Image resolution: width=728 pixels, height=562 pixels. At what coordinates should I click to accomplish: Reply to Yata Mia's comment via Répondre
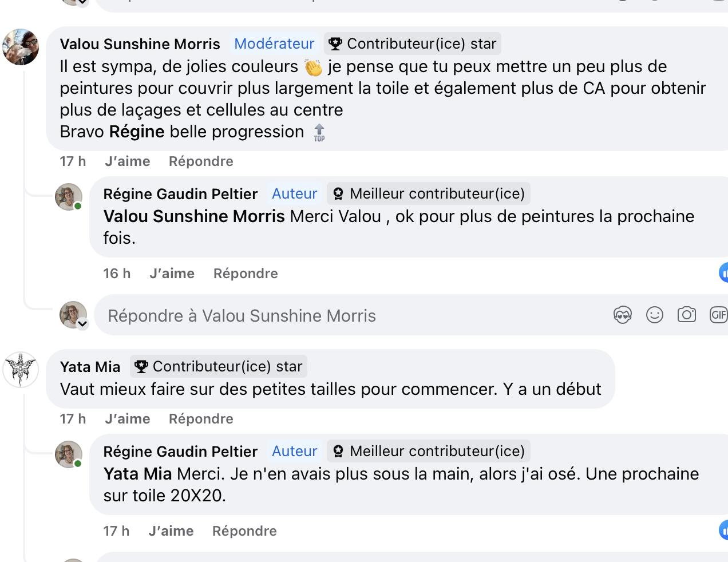(x=201, y=419)
